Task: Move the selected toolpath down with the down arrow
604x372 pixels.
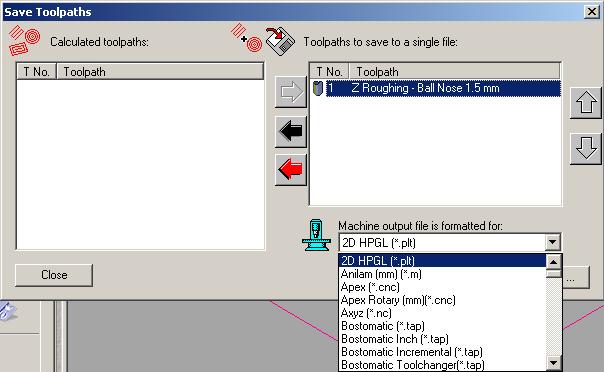Action: (x=586, y=148)
